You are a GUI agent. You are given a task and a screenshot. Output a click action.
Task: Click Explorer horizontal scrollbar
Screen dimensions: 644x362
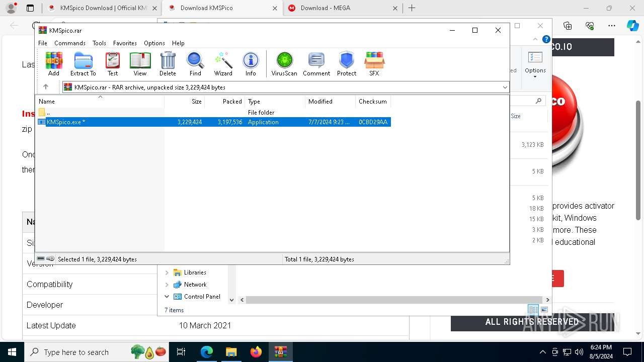(x=395, y=300)
